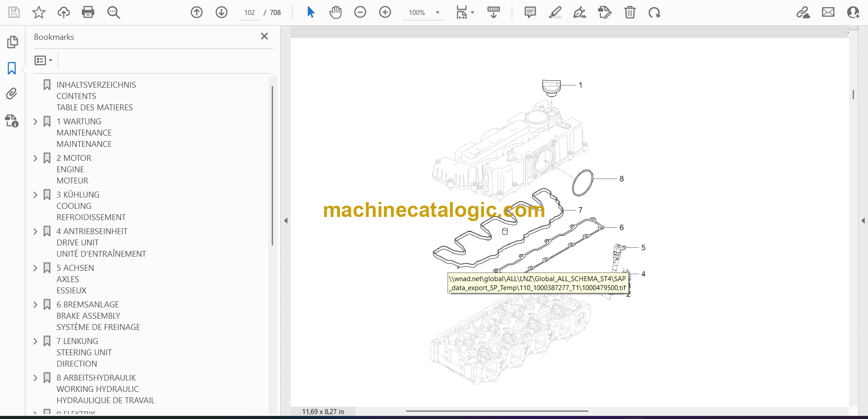The image size is (868, 419).
Task: Click the page number input field
Action: tap(250, 13)
